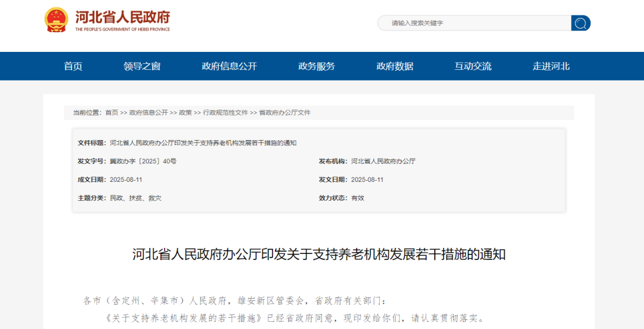Click the search keyword input field
Image resolution: width=644 pixels, height=329 pixels.
click(474, 23)
